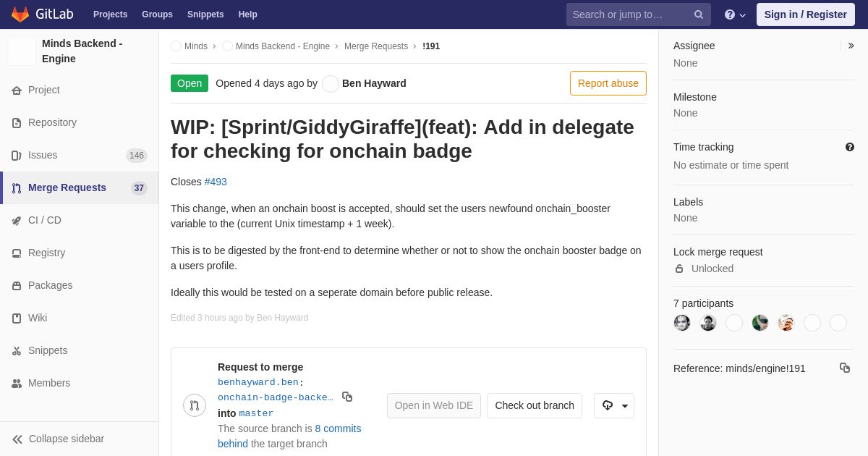Open the download dropdown
The width and height of the screenshot is (868, 456).
click(614, 405)
